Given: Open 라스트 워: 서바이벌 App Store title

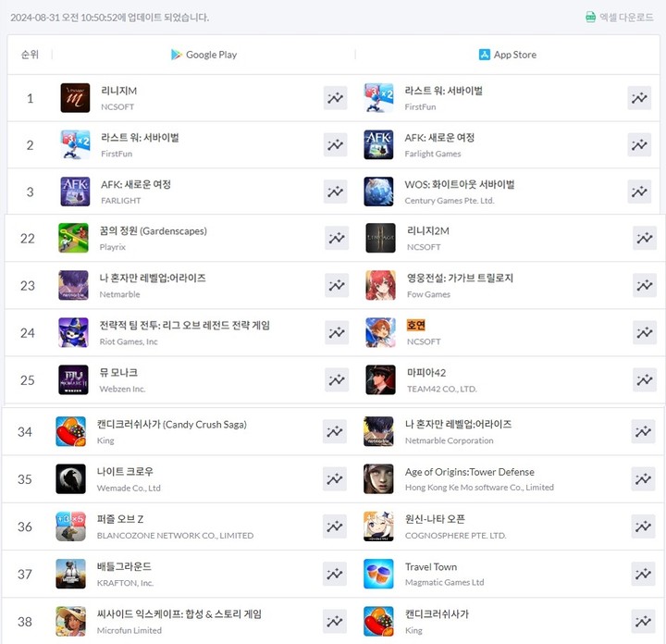Looking at the screenshot, I should (443, 91).
